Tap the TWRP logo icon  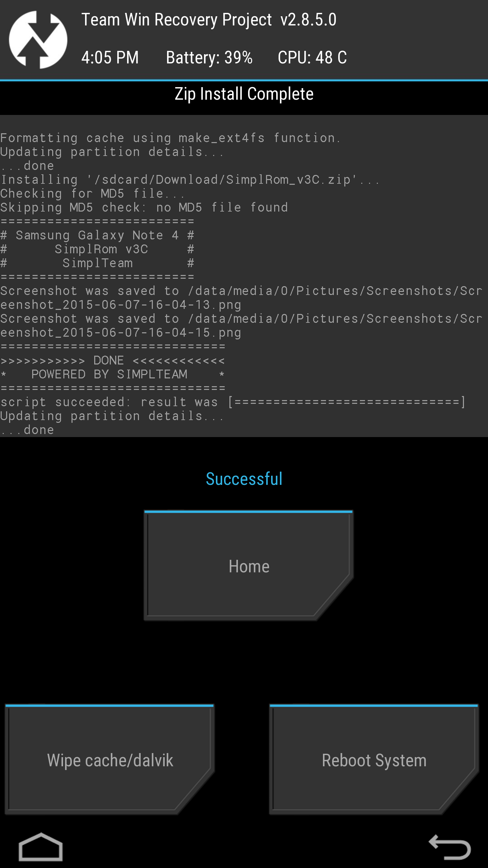coord(38,40)
